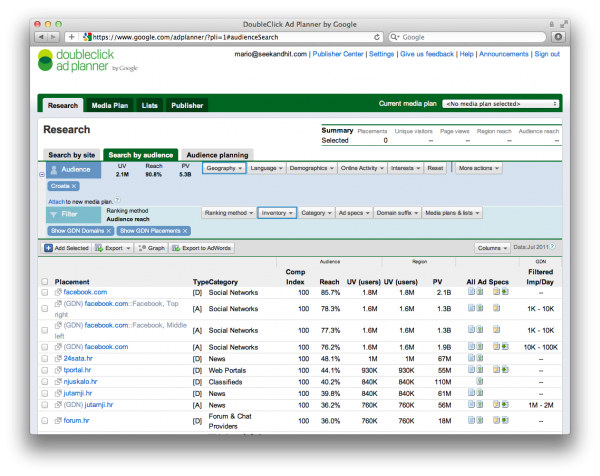Switch to the Media Plan tab
Image resolution: width=600 pixels, height=476 pixels.
click(110, 105)
